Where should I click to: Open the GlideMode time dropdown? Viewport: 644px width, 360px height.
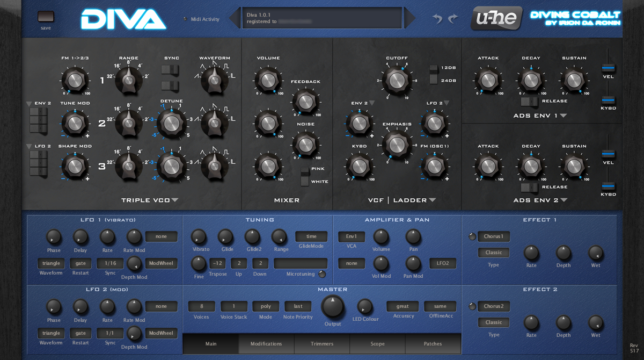coord(311,236)
